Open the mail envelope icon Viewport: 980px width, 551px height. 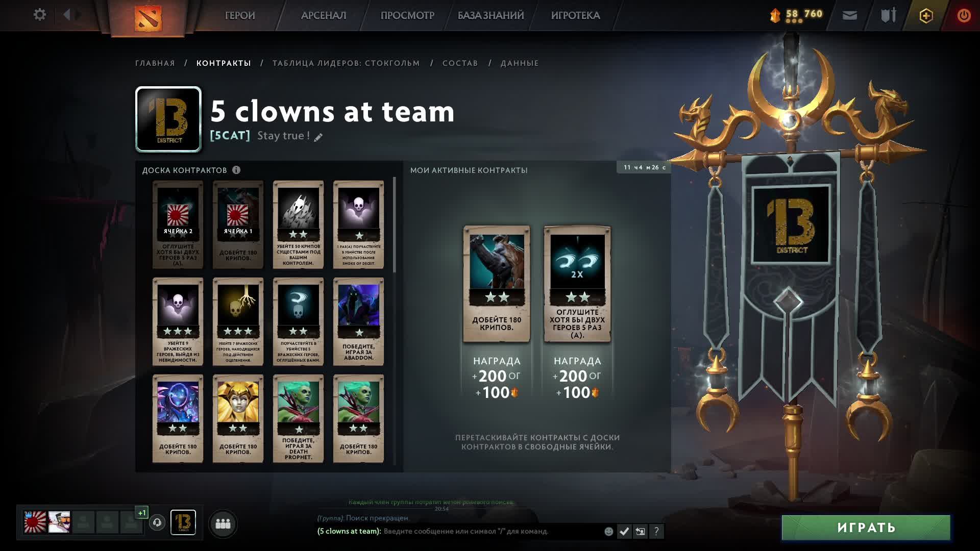(850, 16)
